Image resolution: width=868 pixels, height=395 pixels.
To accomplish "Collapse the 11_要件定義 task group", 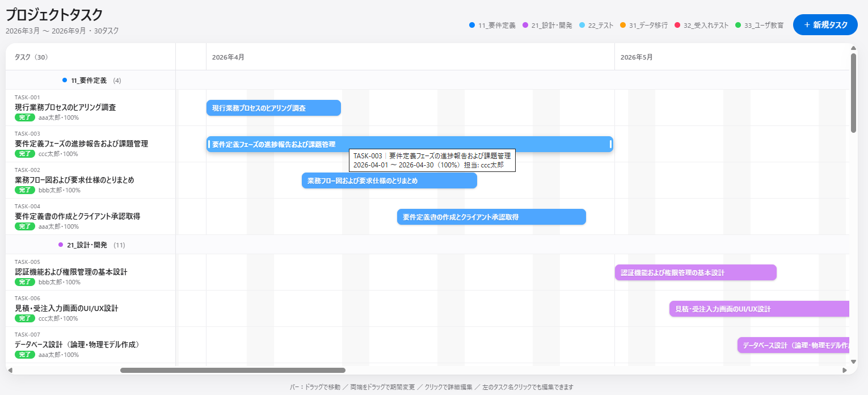I will point(91,80).
